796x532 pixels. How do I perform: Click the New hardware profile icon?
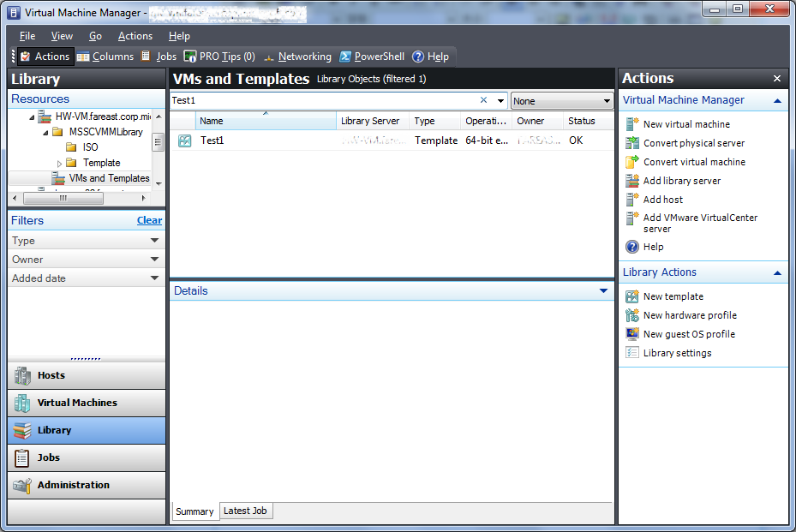(632, 315)
